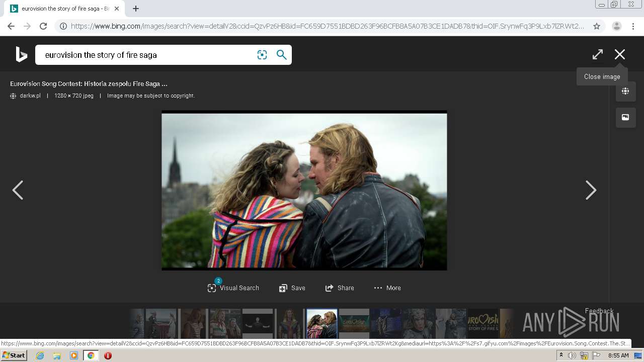This screenshot has width=644, height=362.
Task: Show previous image with left arrow
Action: pos(18,190)
